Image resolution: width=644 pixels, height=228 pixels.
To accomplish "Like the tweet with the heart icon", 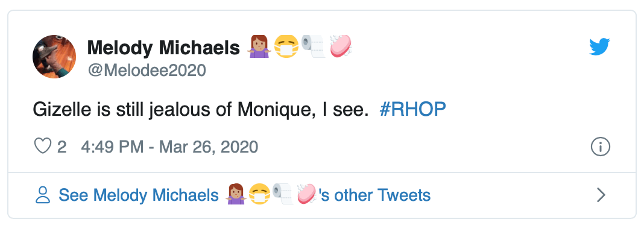I will pos(43,146).
